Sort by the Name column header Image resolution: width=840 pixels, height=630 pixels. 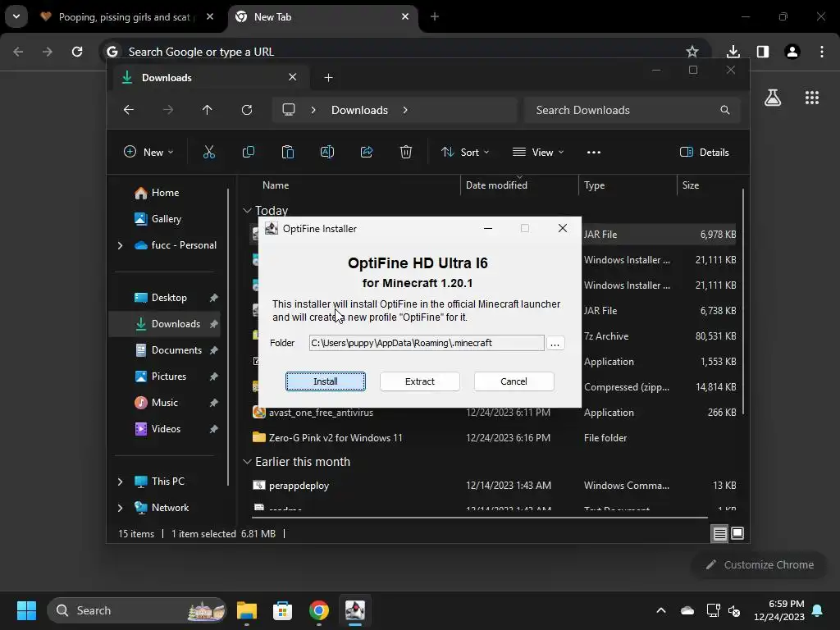pos(276,185)
